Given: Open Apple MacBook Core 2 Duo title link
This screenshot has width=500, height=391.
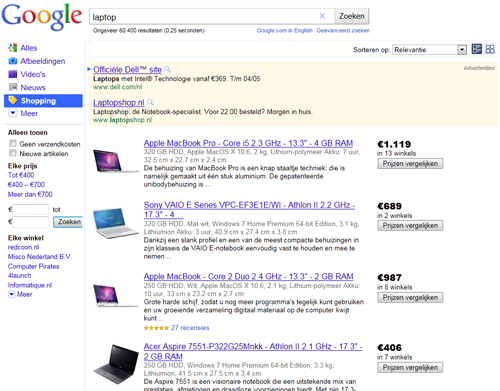Looking at the screenshot, I should (249, 277).
